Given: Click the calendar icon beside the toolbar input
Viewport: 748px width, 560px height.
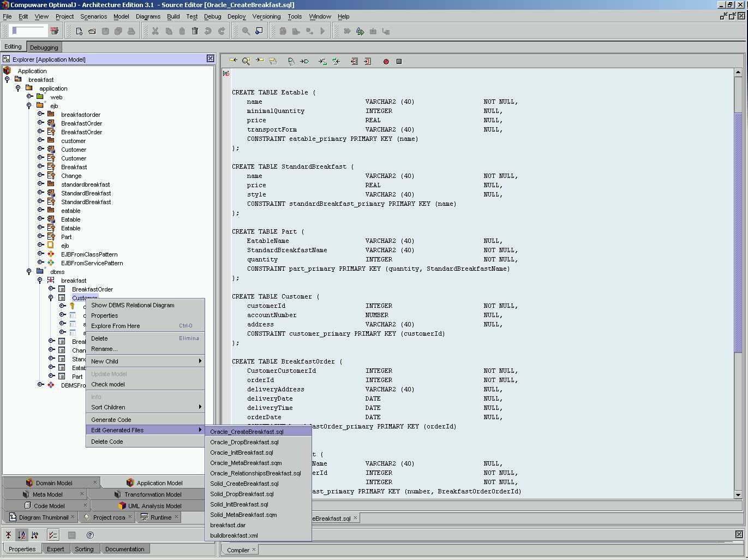Looking at the screenshot, I should pos(55,31).
